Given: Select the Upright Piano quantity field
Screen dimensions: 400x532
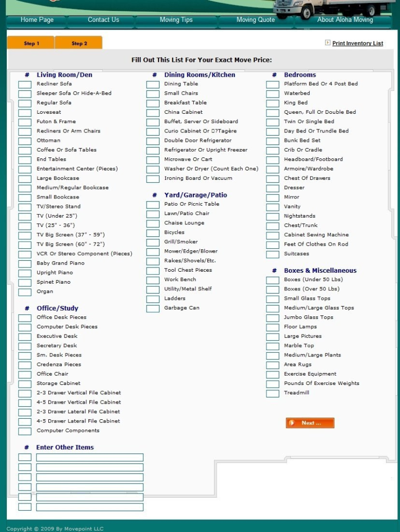Looking at the screenshot, I should pyautogui.click(x=25, y=273).
